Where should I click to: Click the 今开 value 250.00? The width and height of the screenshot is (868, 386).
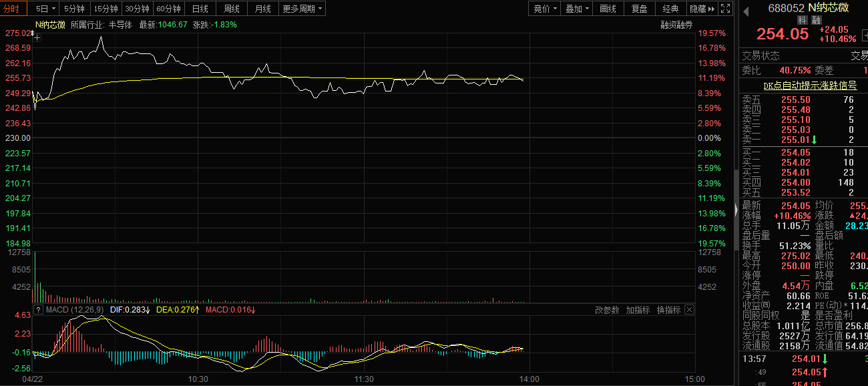click(796, 266)
